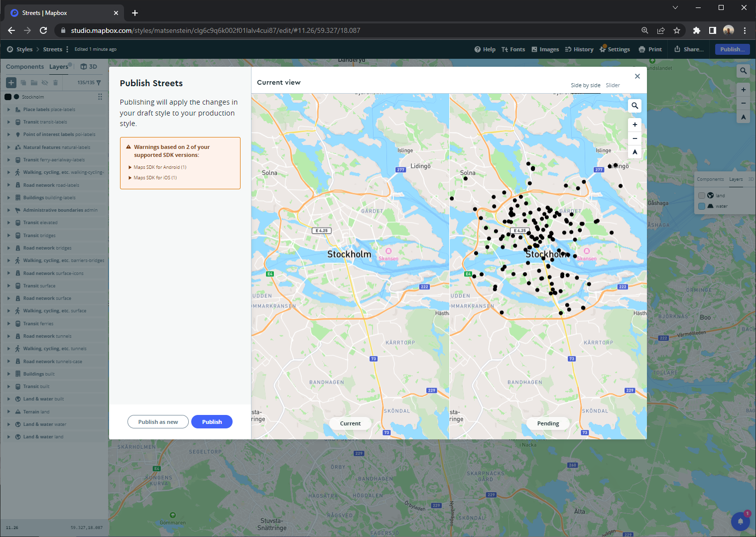The image size is (756, 537).
Task: Zoom in on the background map
Action: coord(743,90)
